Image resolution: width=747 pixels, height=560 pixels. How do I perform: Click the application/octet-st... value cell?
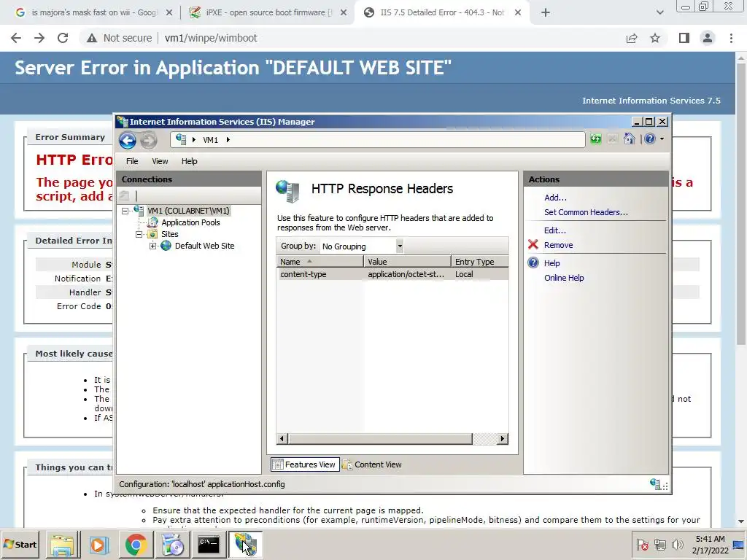(x=406, y=274)
